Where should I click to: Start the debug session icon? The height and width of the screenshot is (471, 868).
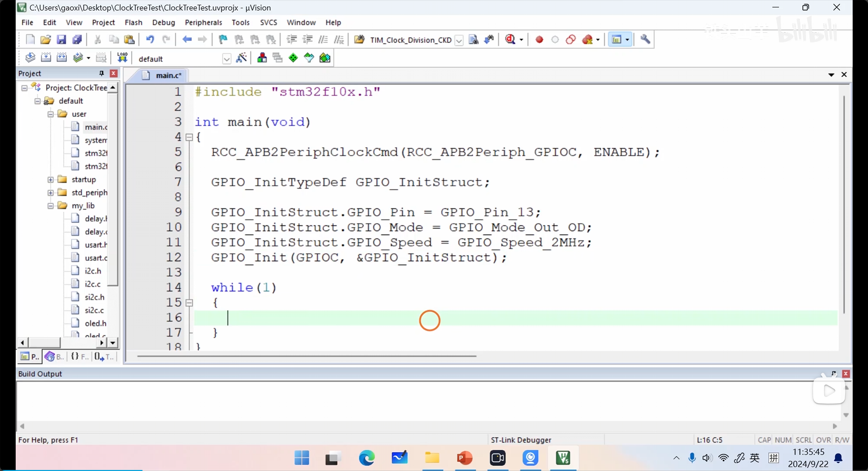point(510,40)
